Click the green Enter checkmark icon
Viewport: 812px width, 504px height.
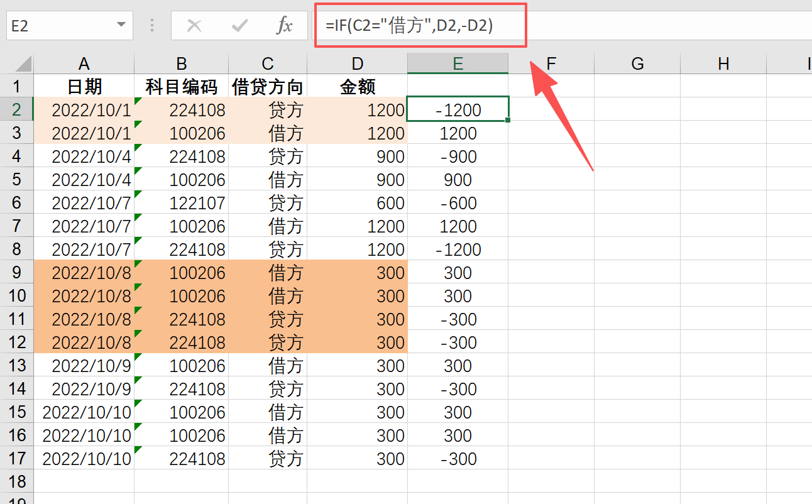tap(239, 25)
